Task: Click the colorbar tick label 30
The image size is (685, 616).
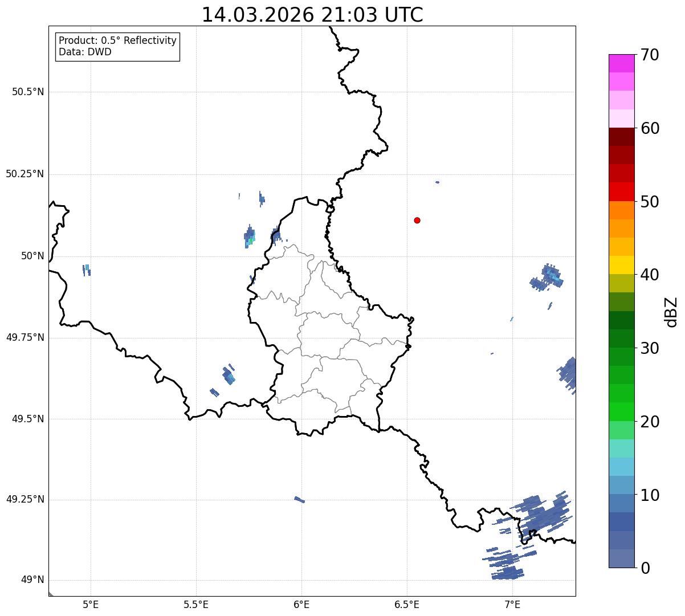Action: pyautogui.click(x=650, y=348)
